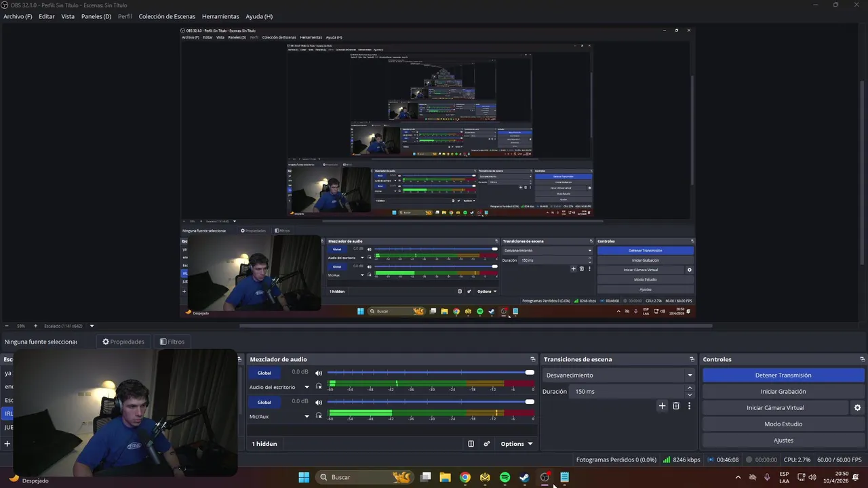
Task: Toggle Modo Estudio
Action: pos(783,424)
